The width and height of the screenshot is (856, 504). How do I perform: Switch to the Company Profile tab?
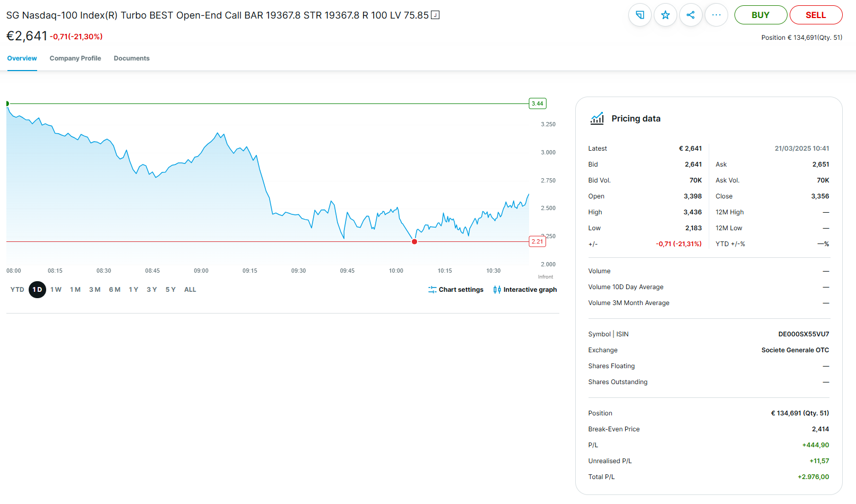[x=75, y=58]
